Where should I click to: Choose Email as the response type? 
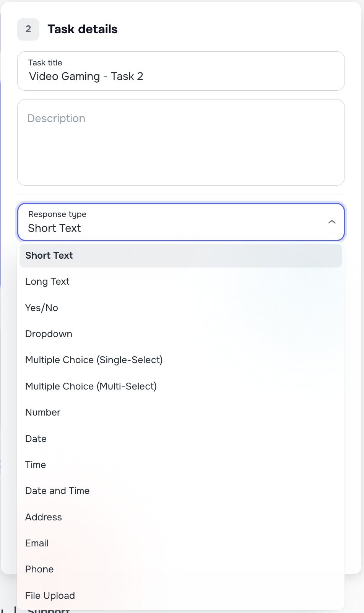37,543
